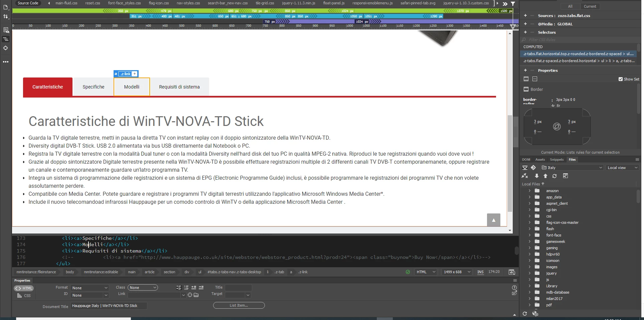This screenshot has height=320, width=644.
Task: Click the link-all-radius-values icon in border editor
Action: pos(557,127)
